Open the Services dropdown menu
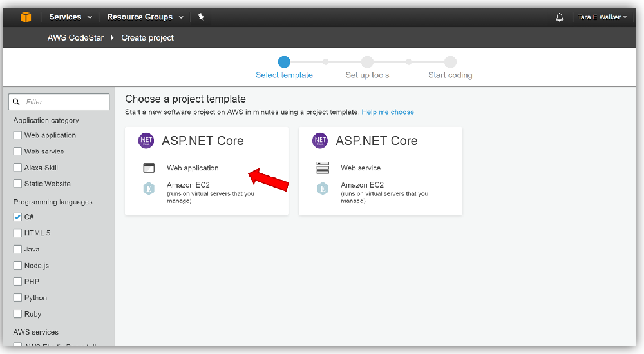The height and width of the screenshot is (354, 644). (71, 17)
